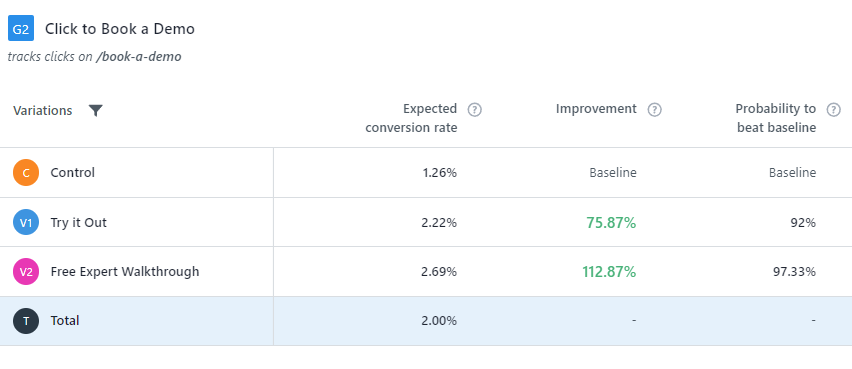The image size is (852, 369).
Task: Select the Free Expert Walkthrough variation name
Action: [125, 271]
